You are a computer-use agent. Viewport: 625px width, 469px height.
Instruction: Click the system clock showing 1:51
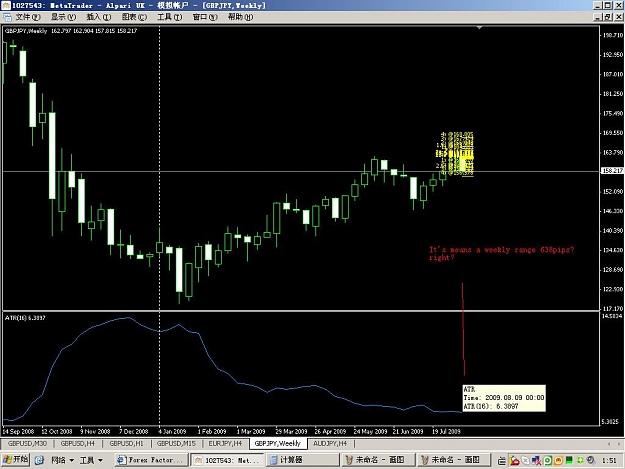click(x=609, y=461)
